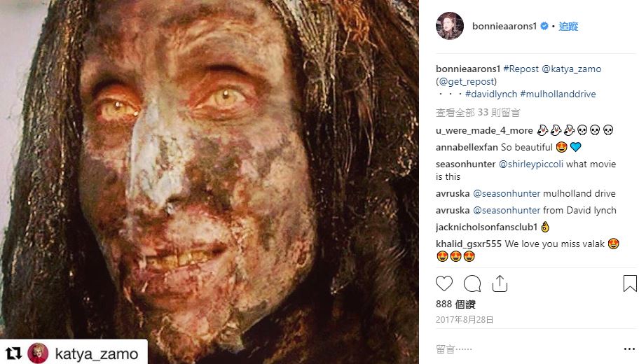Viewport: 639px width, 364px height.
Task: Open bonnieaarons1 username in header
Action: click(x=504, y=27)
